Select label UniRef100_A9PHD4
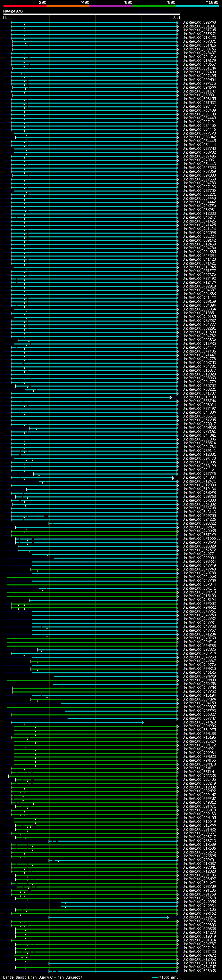 (x=199, y=80)
